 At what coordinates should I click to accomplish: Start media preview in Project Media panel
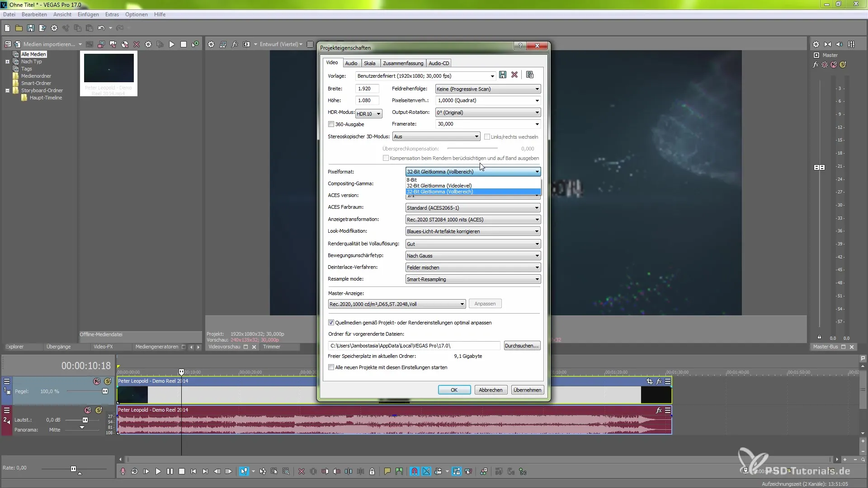coord(172,44)
